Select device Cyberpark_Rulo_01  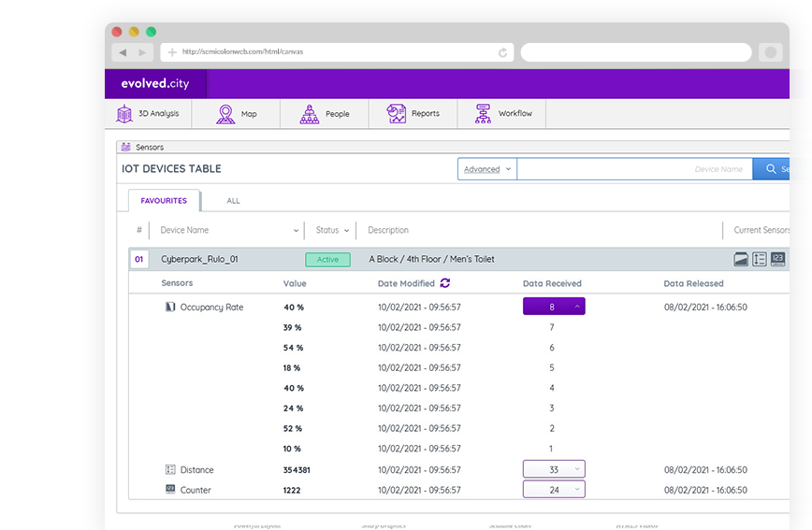(199, 259)
